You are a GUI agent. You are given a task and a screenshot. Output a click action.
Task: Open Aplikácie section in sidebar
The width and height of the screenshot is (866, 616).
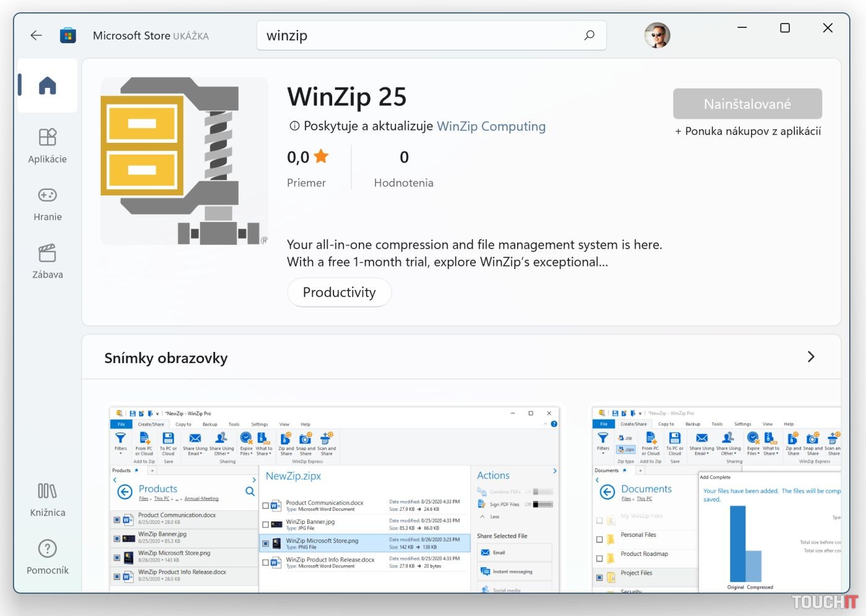tap(48, 146)
